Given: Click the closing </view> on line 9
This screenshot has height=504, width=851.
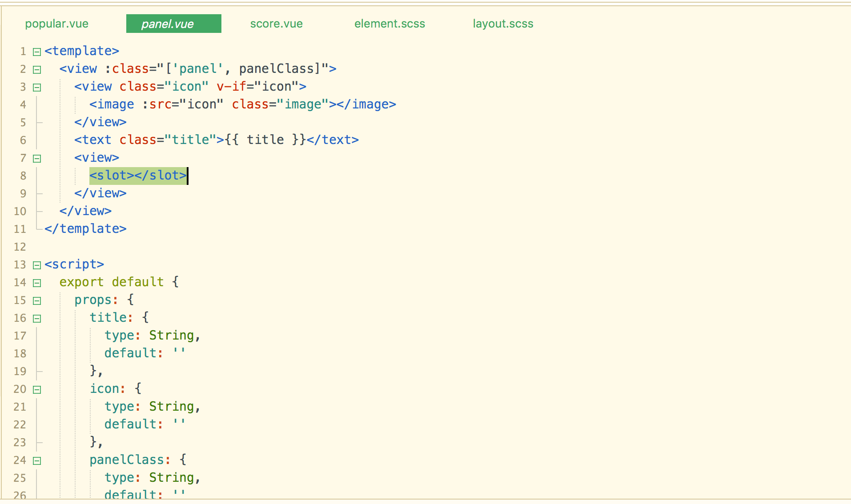Looking at the screenshot, I should click(100, 193).
